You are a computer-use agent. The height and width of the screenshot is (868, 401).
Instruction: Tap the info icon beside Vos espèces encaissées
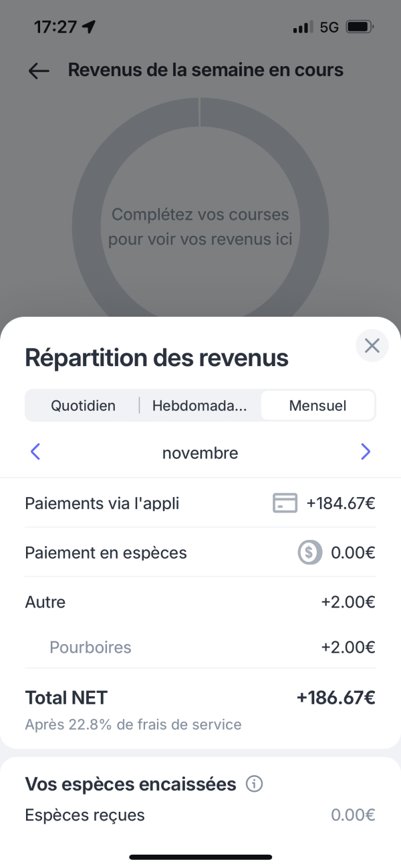(x=254, y=784)
